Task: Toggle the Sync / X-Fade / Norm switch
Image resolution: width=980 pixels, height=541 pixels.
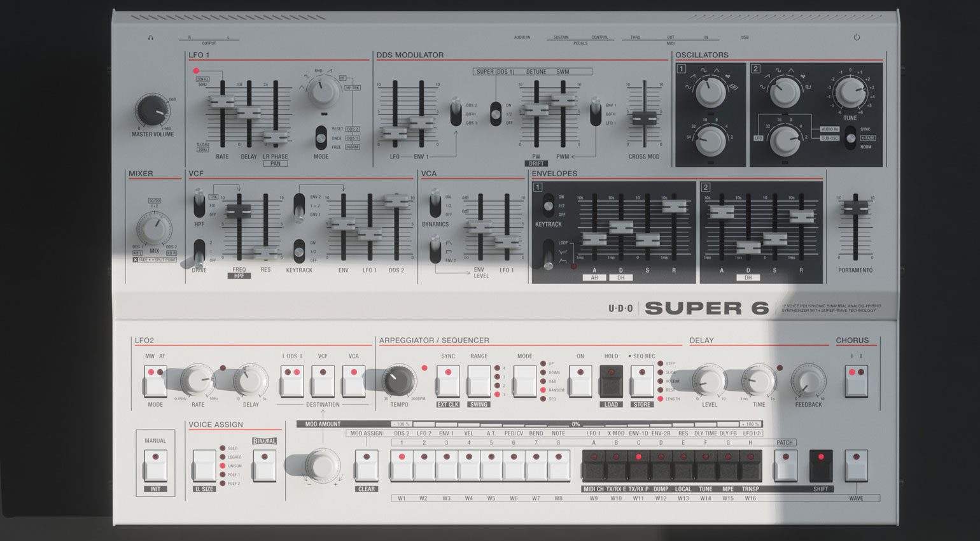Action: tap(850, 138)
